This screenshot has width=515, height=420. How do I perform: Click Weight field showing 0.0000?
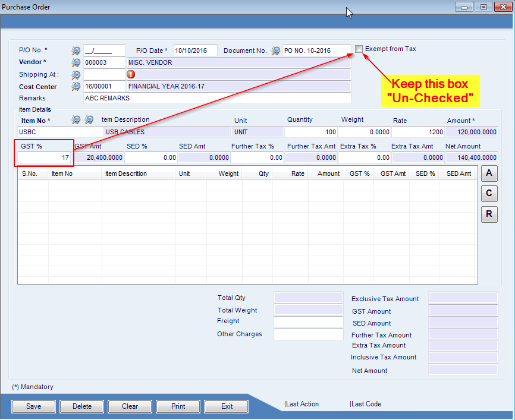364,132
